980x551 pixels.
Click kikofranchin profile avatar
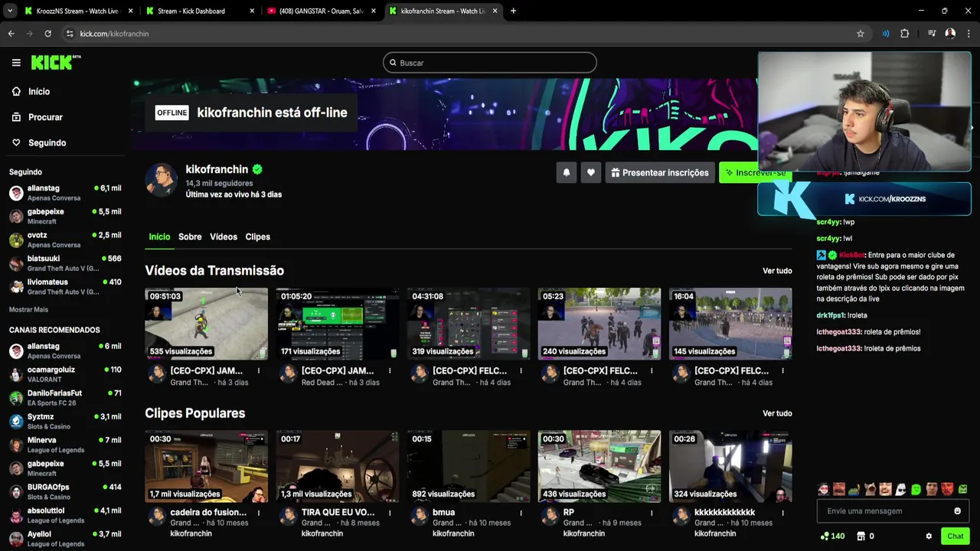coord(162,180)
